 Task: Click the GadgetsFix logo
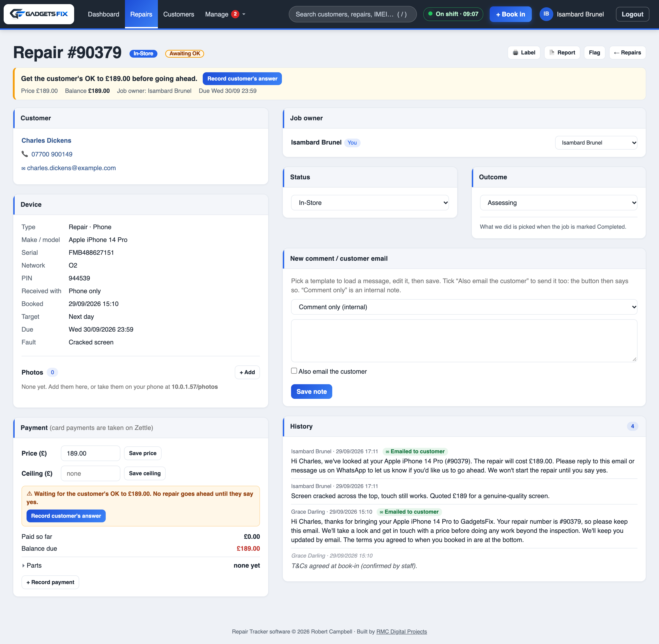(39, 14)
